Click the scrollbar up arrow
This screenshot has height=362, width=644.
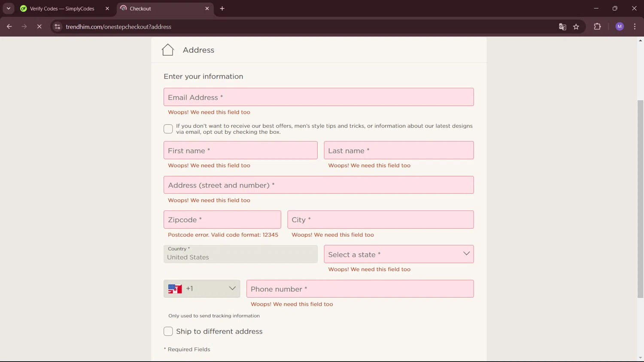[640, 40]
